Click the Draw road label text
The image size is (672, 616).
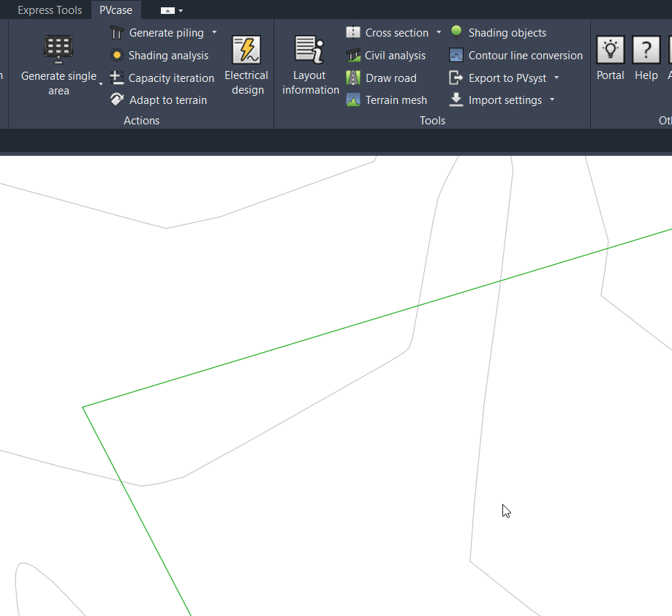391,78
